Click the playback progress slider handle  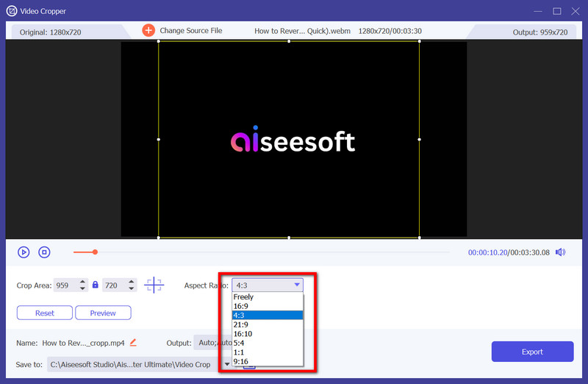pyautogui.click(x=95, y=252)
